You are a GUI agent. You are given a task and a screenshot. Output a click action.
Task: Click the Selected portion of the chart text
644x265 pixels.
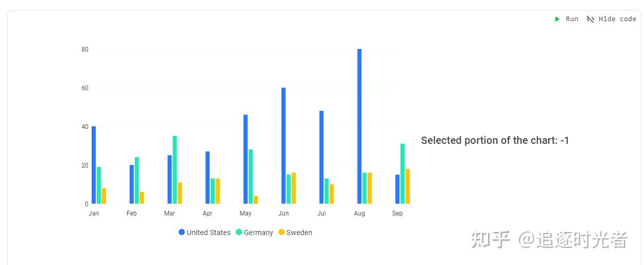pos(495,140)
